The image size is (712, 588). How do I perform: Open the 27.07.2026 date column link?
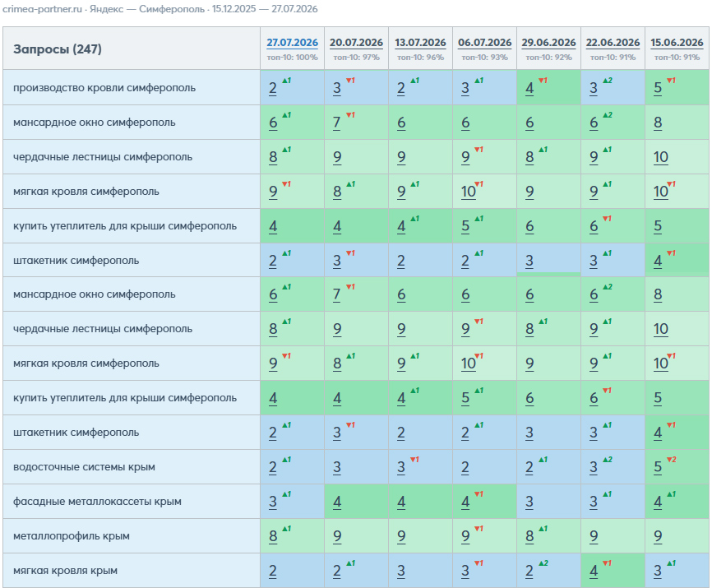(x=292, y=43)
